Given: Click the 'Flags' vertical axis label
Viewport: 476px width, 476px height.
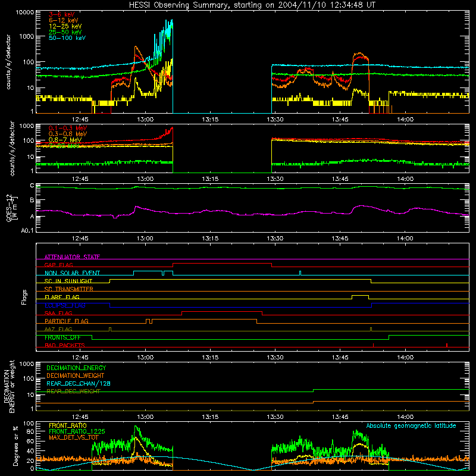Looking at the screenshot, I should pos(24,297).
